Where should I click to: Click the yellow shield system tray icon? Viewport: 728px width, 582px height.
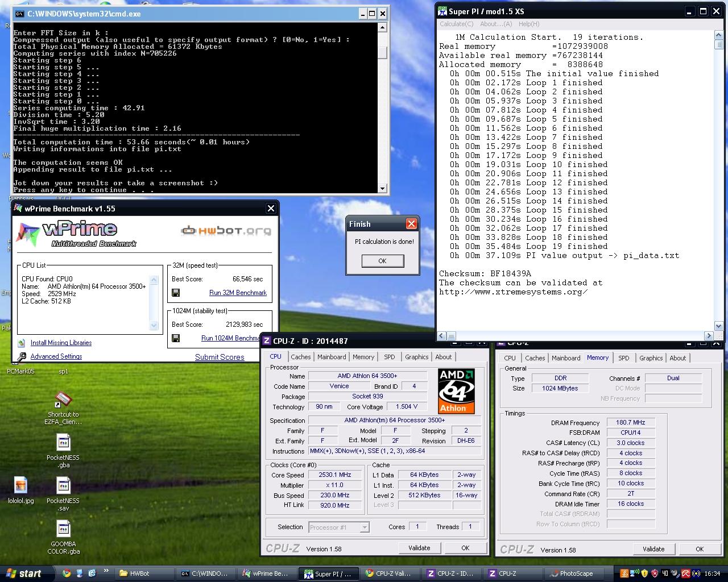coord(644,573)
